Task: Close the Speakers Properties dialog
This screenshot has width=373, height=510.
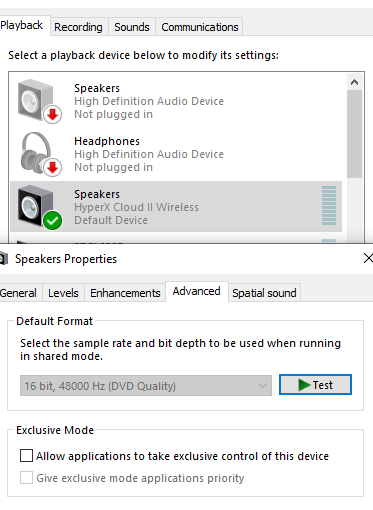Action: pyautogui.click(x=368, y=258)
